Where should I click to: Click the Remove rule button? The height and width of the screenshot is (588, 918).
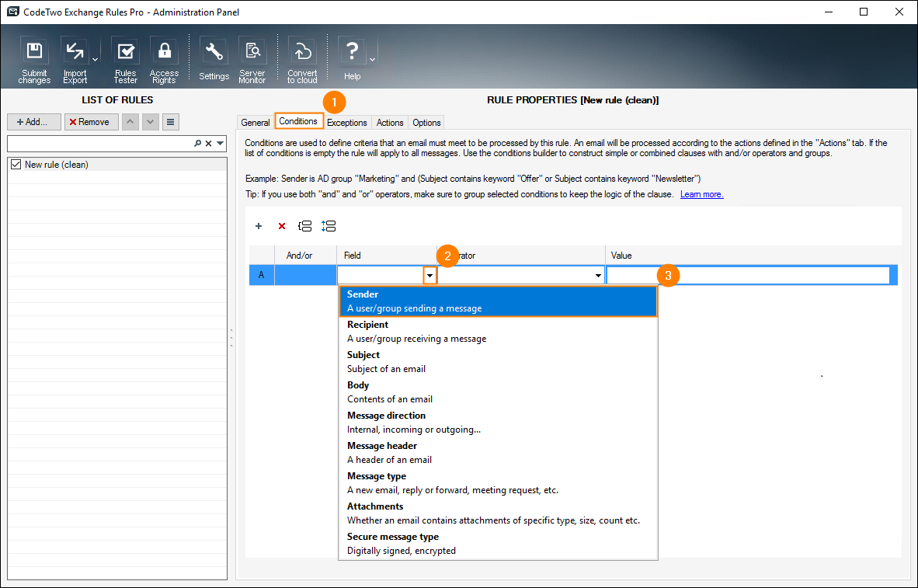click(x=92, y=122)
